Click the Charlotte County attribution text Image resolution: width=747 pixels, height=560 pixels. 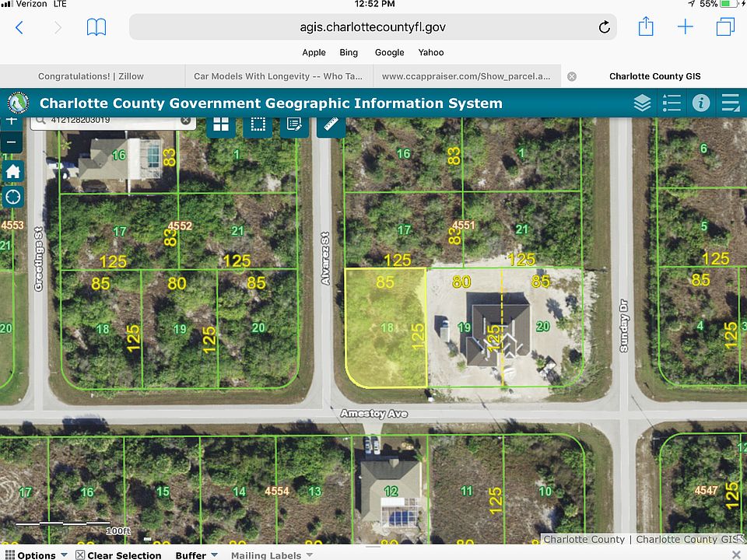click(x=584, y=539)
